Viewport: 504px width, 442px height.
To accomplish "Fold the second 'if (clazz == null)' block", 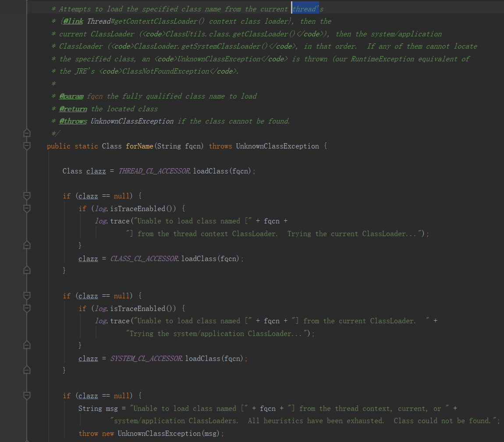I will coord(27,296).
